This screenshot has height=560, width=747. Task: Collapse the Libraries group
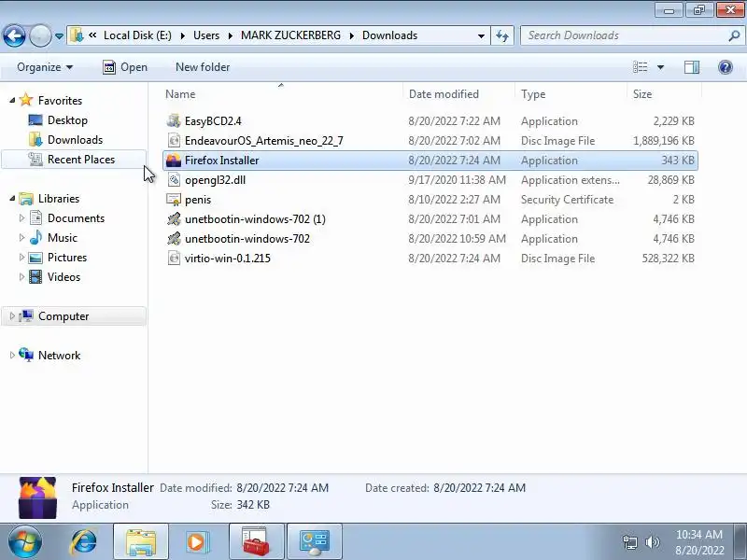coord(12,198)
